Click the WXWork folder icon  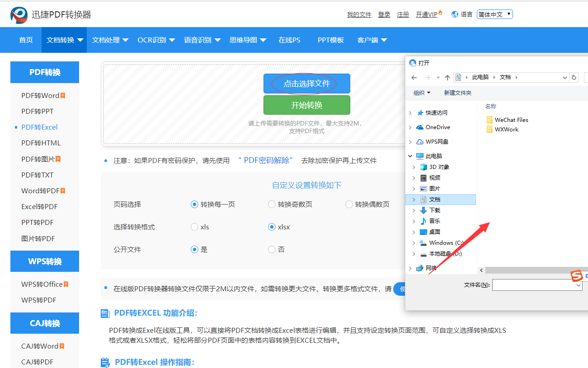(x=489, y=129)
